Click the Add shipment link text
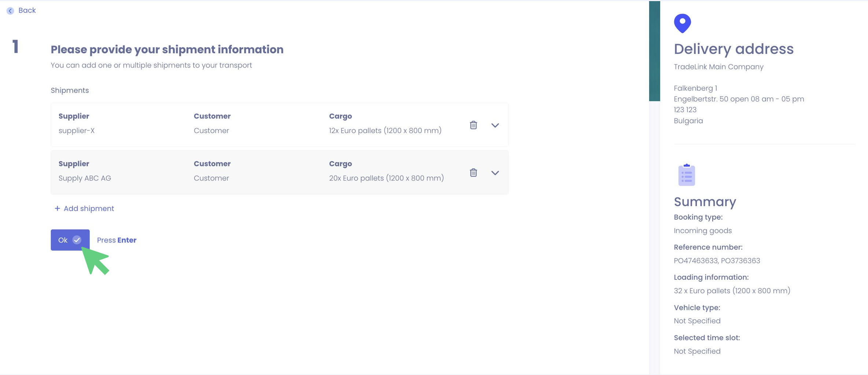The width and height of the screenshot is (868, 375). (x=89, y=208)
